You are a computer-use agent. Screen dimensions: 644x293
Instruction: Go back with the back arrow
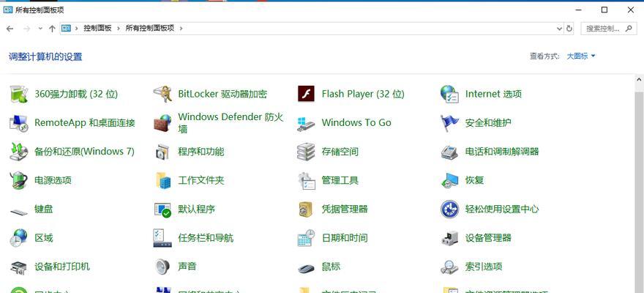pos(10,29)
